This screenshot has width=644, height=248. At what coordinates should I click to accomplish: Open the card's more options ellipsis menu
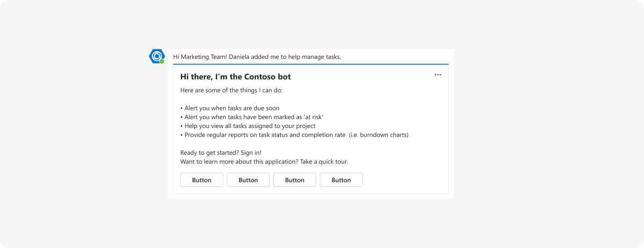438,75
